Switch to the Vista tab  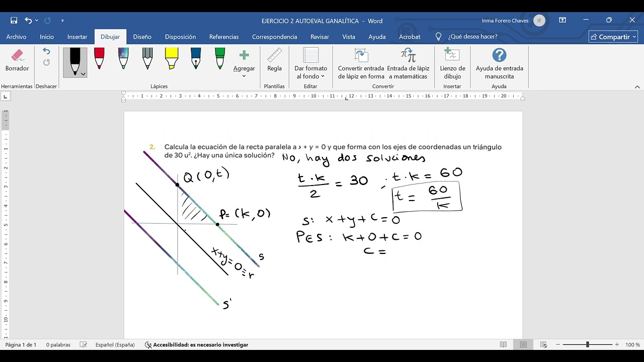coord(349,37)
